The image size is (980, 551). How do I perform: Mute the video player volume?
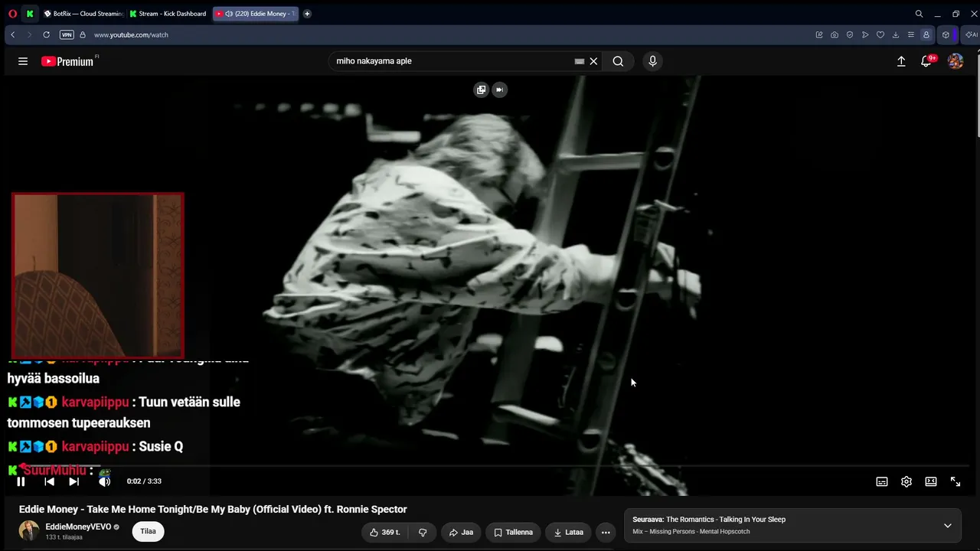tap(104, 481)
